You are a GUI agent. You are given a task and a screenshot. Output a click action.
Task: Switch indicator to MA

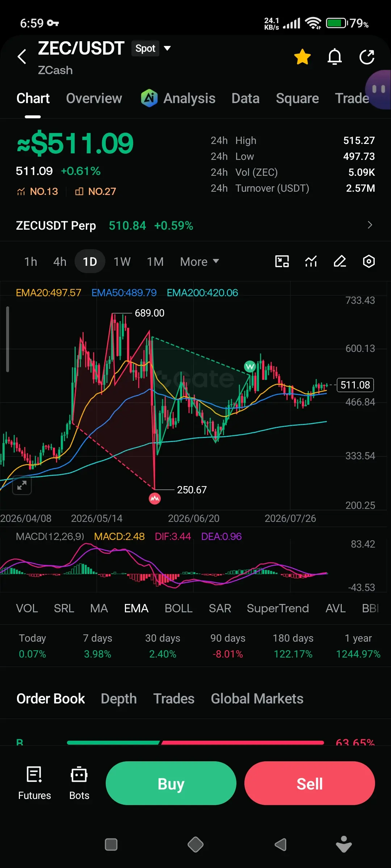tap(99, 608)
